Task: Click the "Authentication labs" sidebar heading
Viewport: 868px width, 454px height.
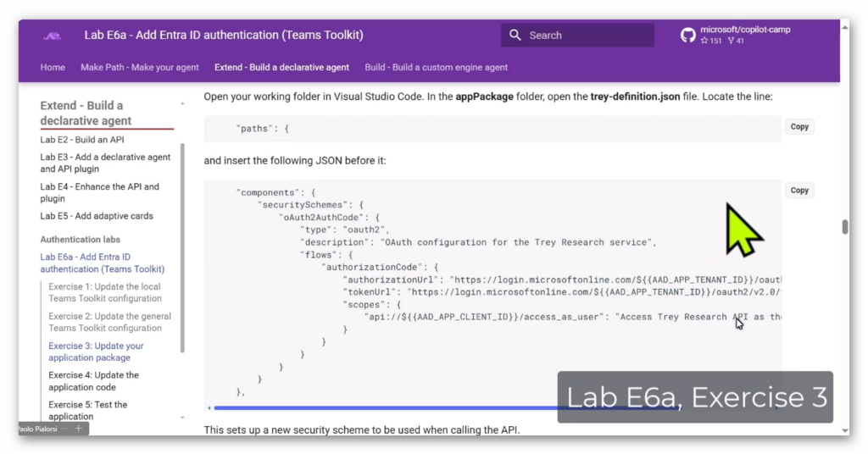Action: (80, 240)
